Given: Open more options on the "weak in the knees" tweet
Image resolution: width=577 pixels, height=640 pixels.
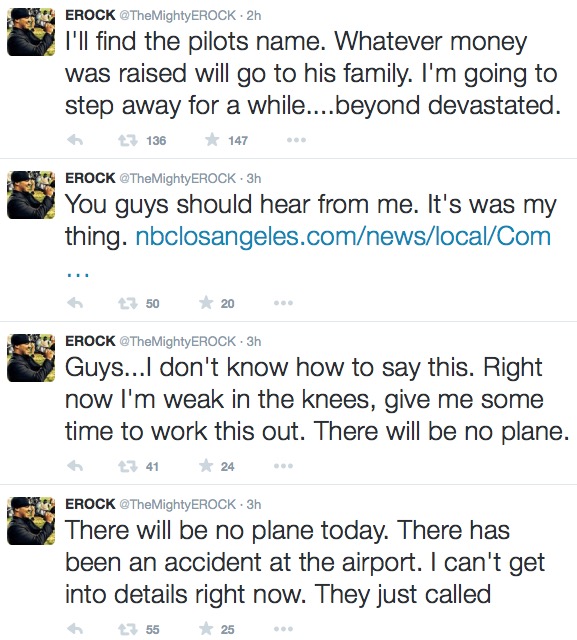Looking at the screenshot, I should 283,466.
